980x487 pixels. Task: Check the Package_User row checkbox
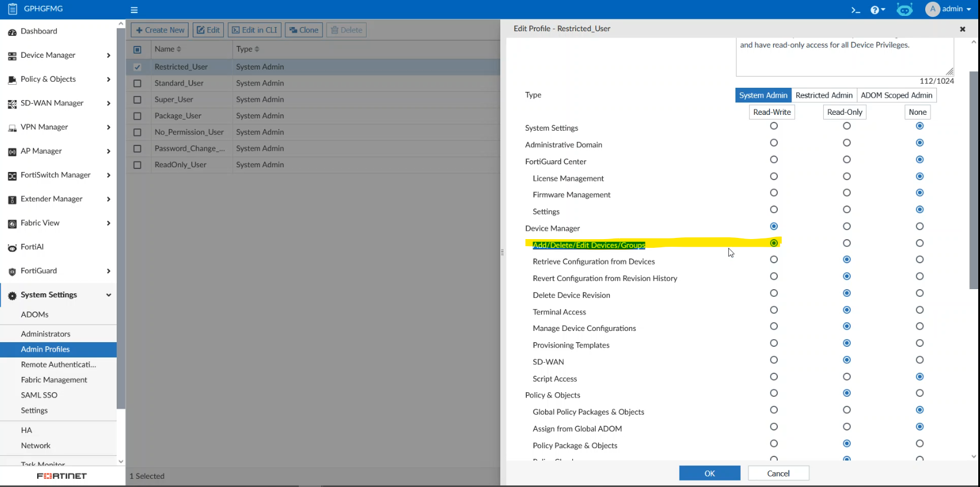pyautogui.click(x=137, y=116)
